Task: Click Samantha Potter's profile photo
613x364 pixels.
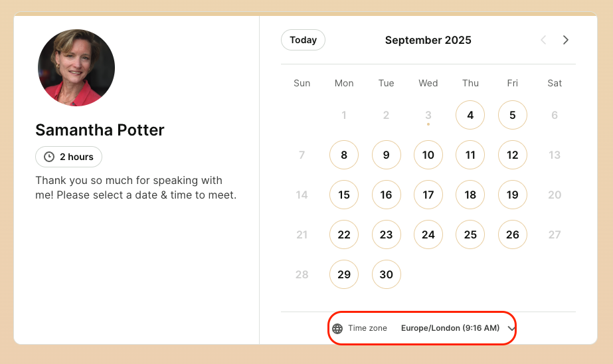Action: tap(76, 68)
